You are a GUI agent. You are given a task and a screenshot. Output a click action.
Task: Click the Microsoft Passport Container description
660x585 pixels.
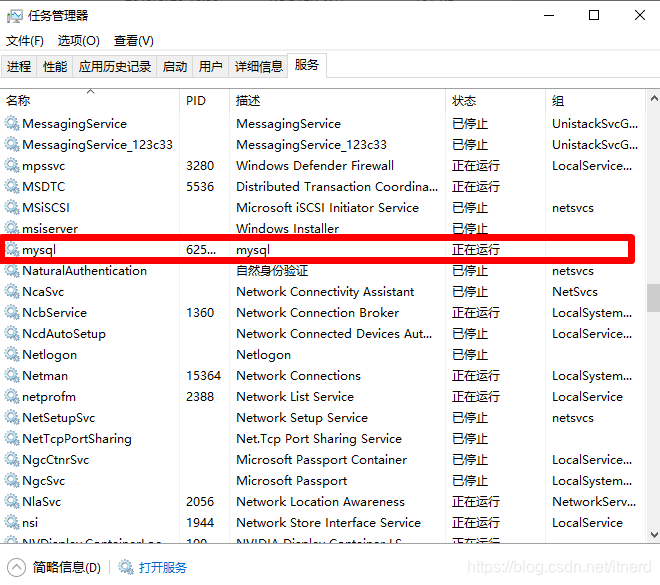click(322, 460)
